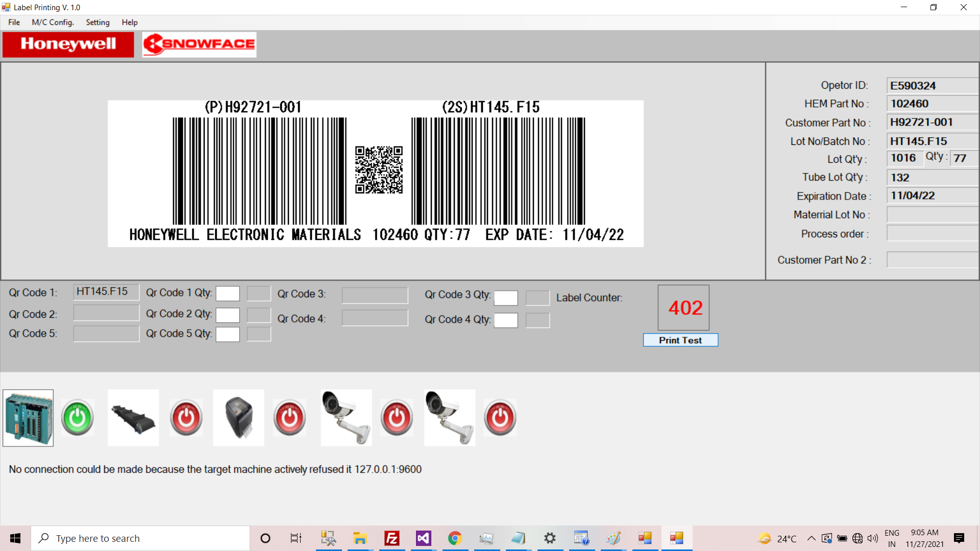
Task: Click the Snowface logo
Action: pos(199,44)
